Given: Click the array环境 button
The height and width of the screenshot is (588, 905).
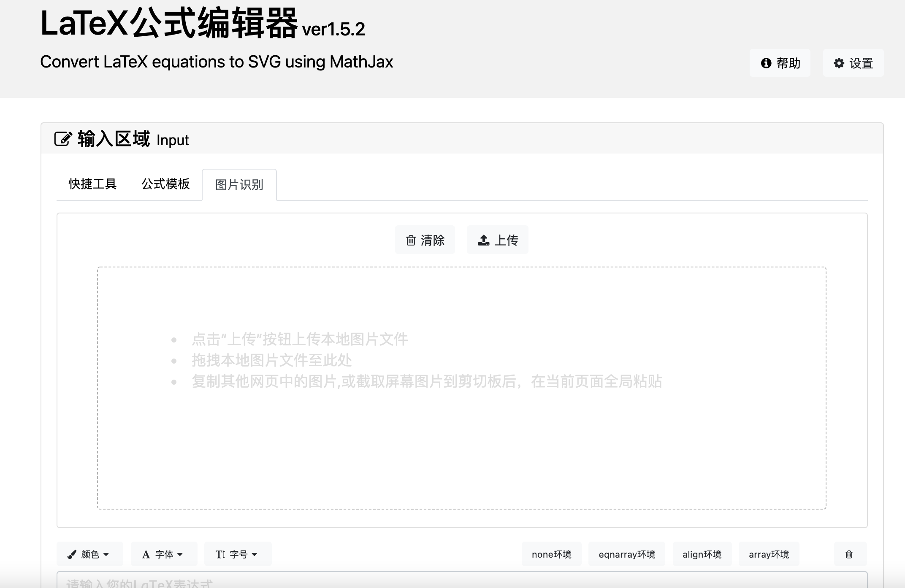Looking at the screenshot, I should pyautogui.click(x=769, y=554).
